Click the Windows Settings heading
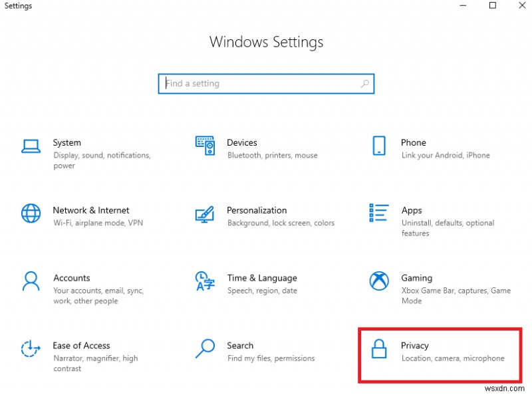Screen dimensions: 532x395 click(266, 41)
